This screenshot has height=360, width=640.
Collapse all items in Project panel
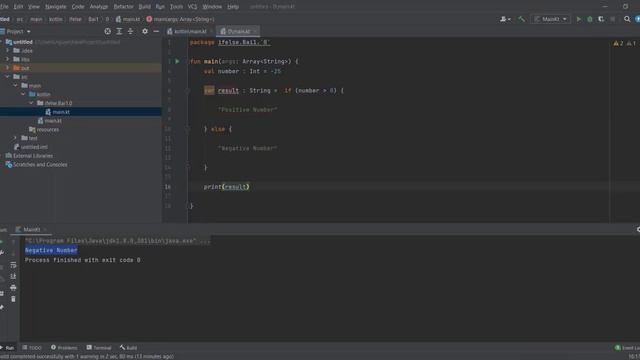(x=131, y=31)
